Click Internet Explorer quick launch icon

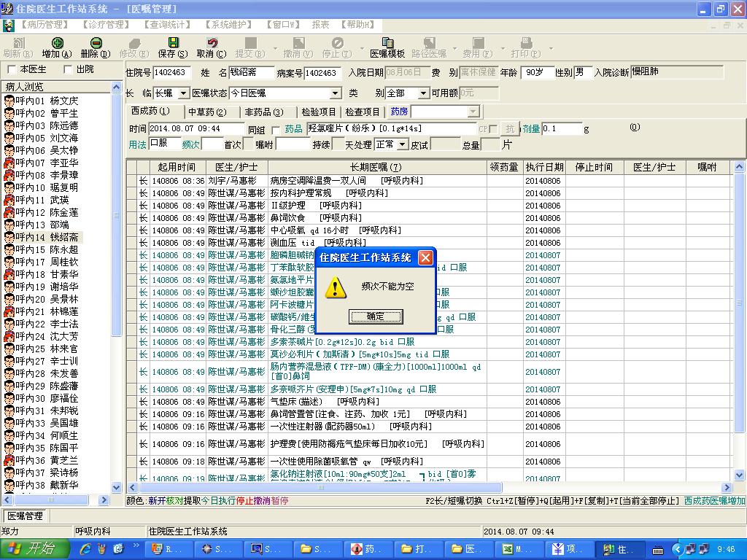click(x=86, y=549)
